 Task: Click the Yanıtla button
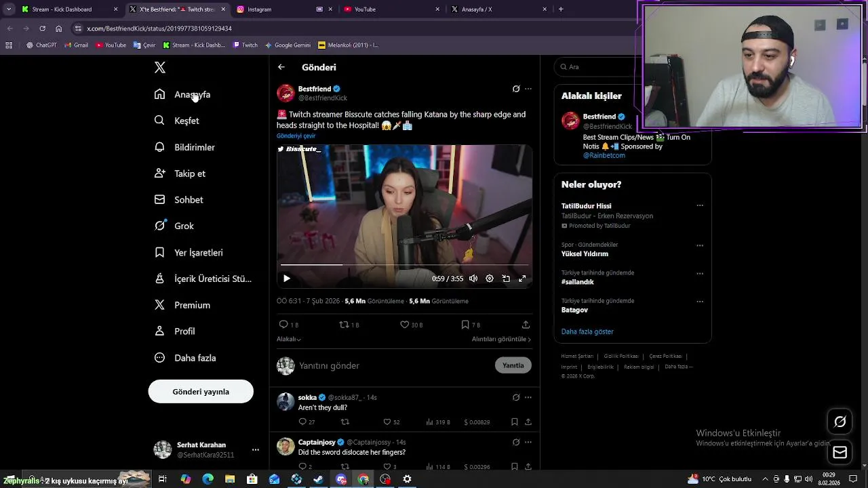(513, 365)
